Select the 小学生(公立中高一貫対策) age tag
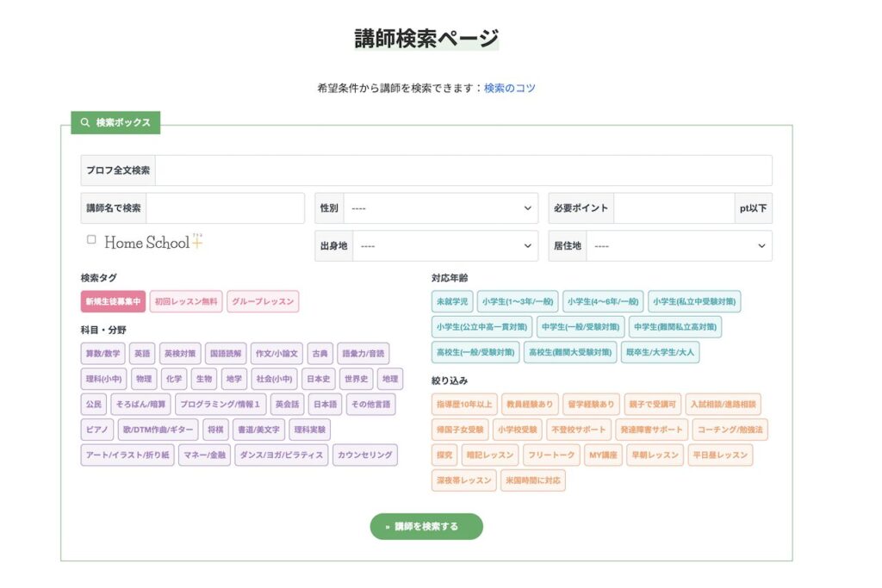Screen dimensions: 882x588 [482, 326]
